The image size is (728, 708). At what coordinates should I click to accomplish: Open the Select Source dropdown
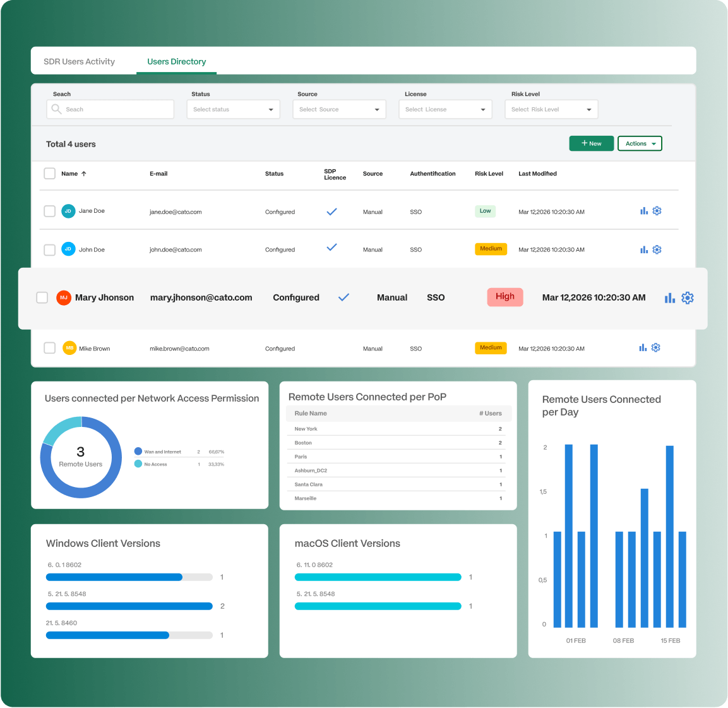tap(339, 109)
